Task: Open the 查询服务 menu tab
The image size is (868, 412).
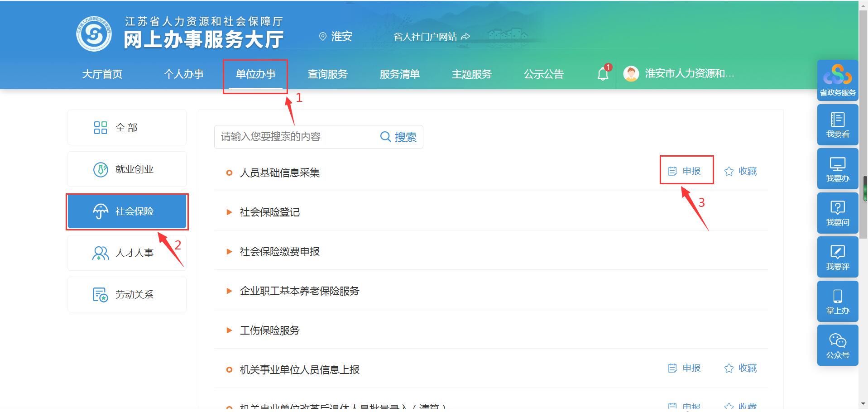Action: click(327, 74)
